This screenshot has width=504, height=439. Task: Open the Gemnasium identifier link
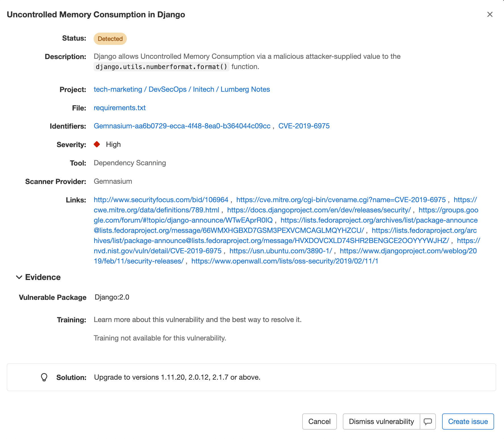click(182, 126)
